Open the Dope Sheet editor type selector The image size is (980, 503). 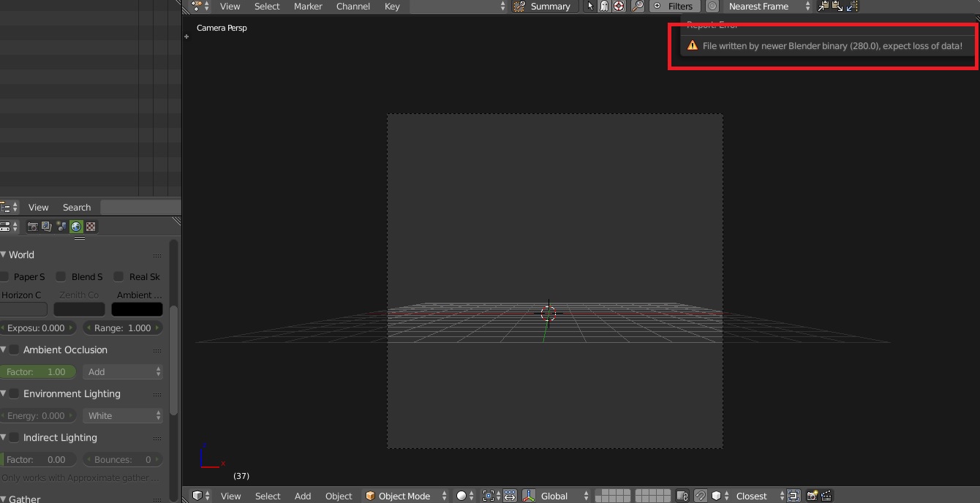(200, 6)
